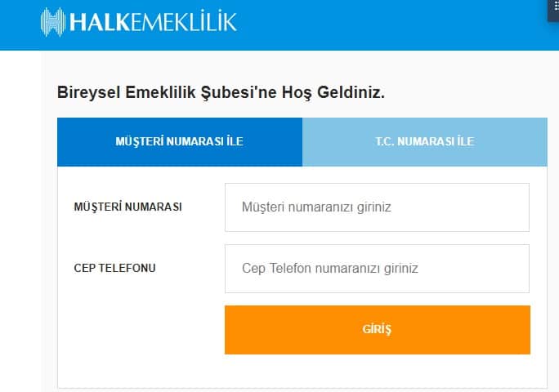Click the MÜŞTERİ NUMARASI İLE tab label text
This screenshot has width=559, height=392.
(x=179, y=141)
